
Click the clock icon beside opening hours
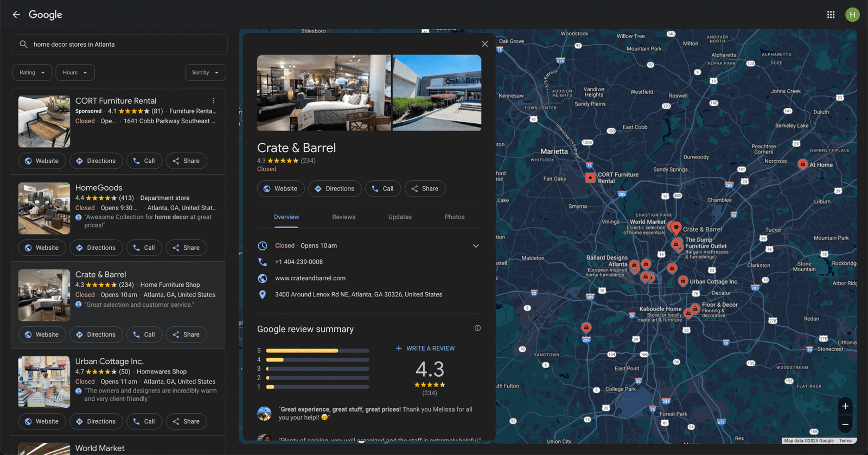[263, 245]
